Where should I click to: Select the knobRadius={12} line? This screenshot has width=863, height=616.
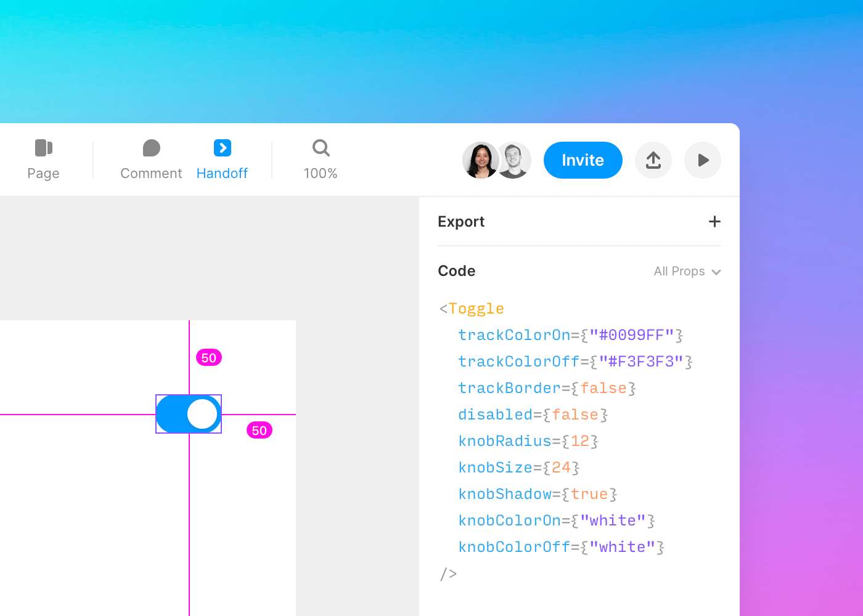[528, 441]
